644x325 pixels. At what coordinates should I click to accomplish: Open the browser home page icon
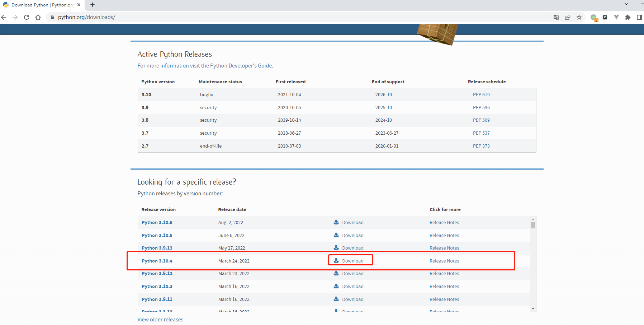point(38,17)
